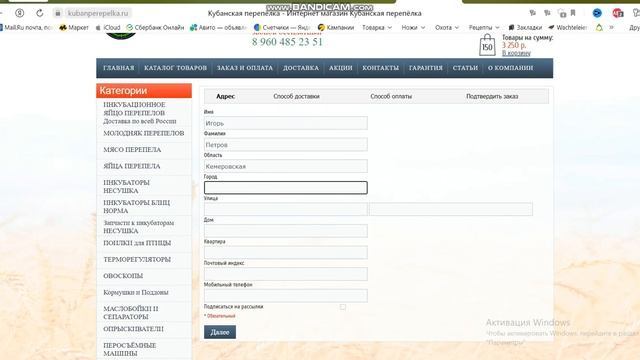
Task: Click the Квартира input field
Action: click(x=286, y=253)
